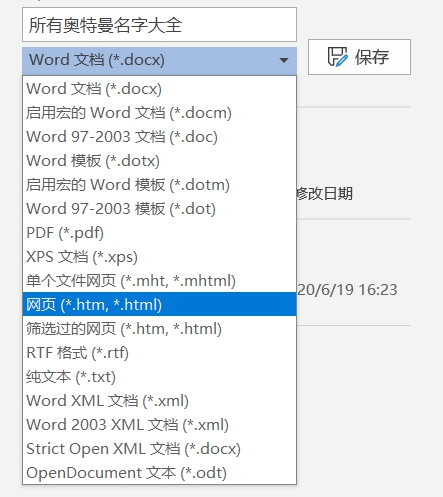Select RTF 格式 (*.rtf) format
Image resolution: width=443 pixels, height=497 pixels.
coord(159,353)
